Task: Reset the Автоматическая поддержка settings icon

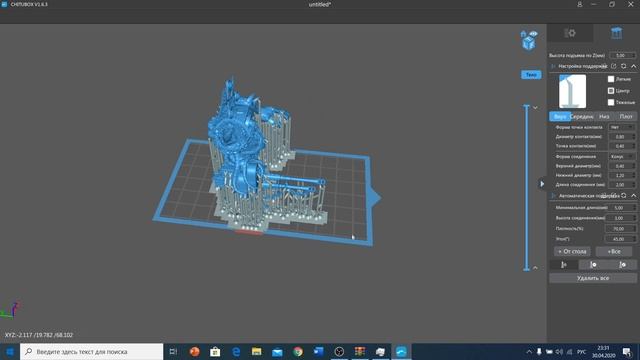Action: click(x=624, y=196)
